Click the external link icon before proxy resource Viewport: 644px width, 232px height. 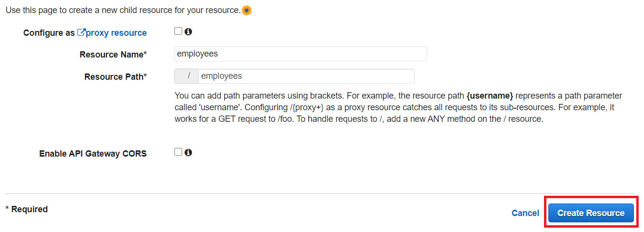[81, 32]
